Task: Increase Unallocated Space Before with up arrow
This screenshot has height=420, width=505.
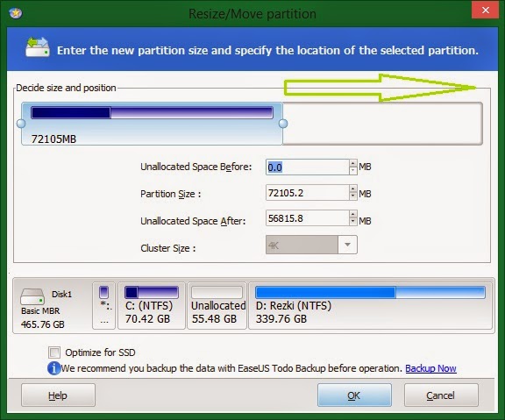Action: [353, 163]
